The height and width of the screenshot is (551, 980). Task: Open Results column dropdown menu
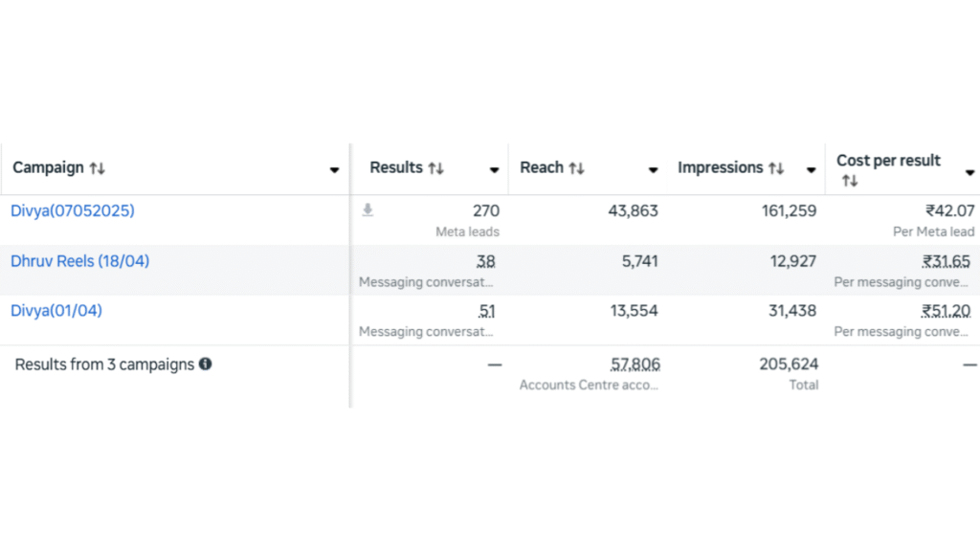(494, 170)
